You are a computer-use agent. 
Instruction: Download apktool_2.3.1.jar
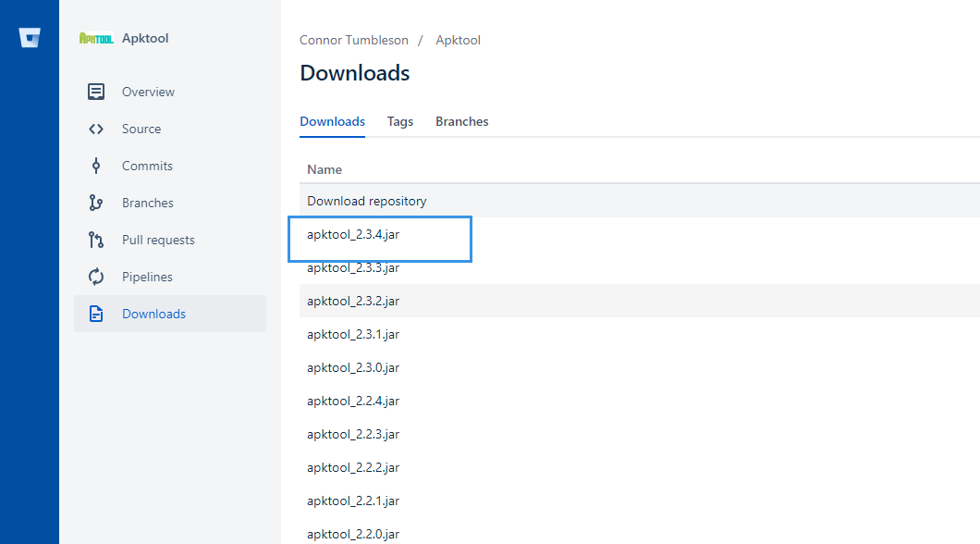[353, 335]
